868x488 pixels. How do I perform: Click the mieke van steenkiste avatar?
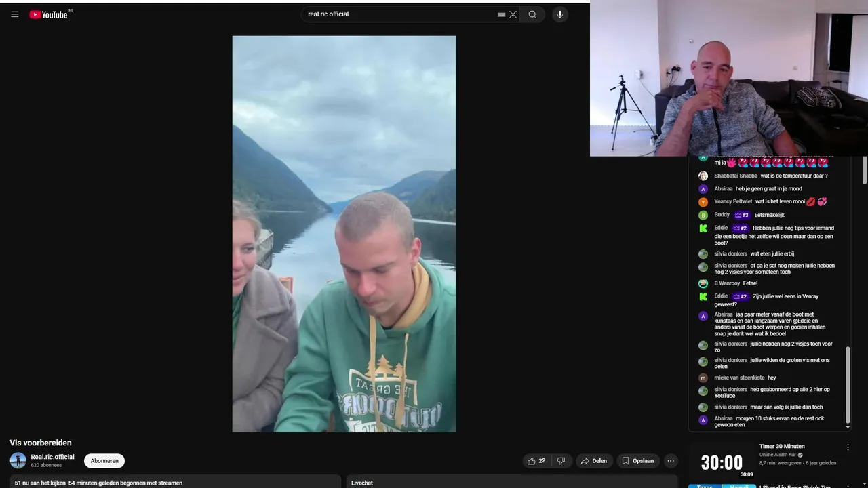[703, 378]
